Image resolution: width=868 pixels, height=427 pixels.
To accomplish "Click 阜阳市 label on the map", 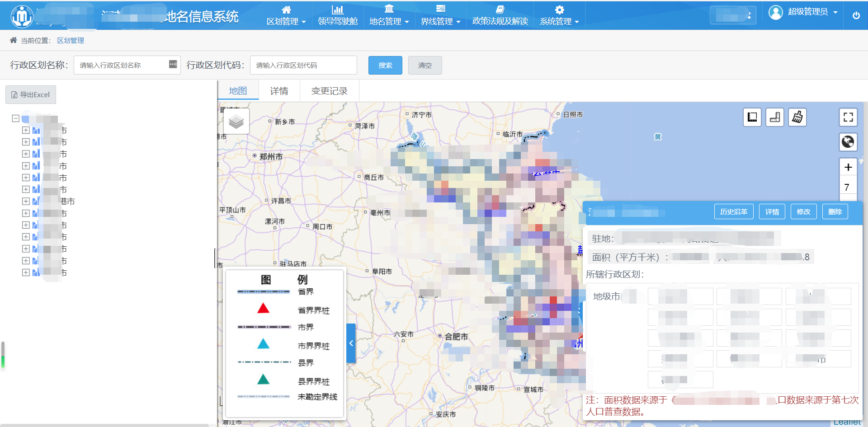I will 382,271.
